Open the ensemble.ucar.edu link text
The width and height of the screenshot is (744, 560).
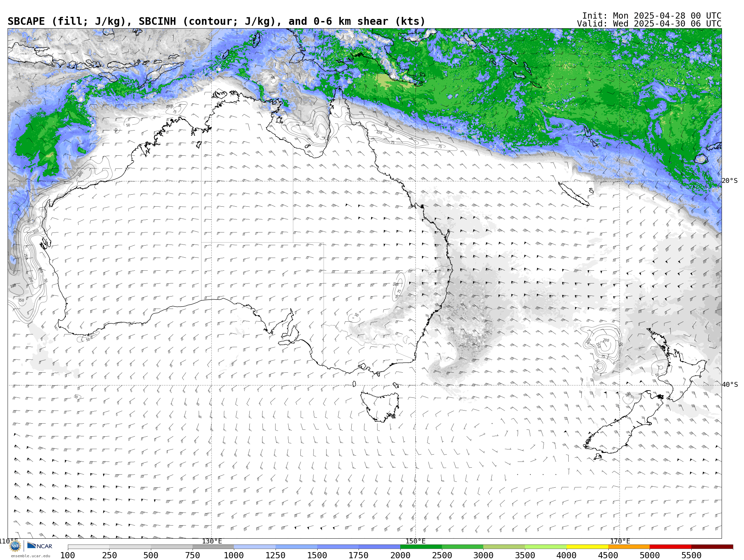[30, 556]
